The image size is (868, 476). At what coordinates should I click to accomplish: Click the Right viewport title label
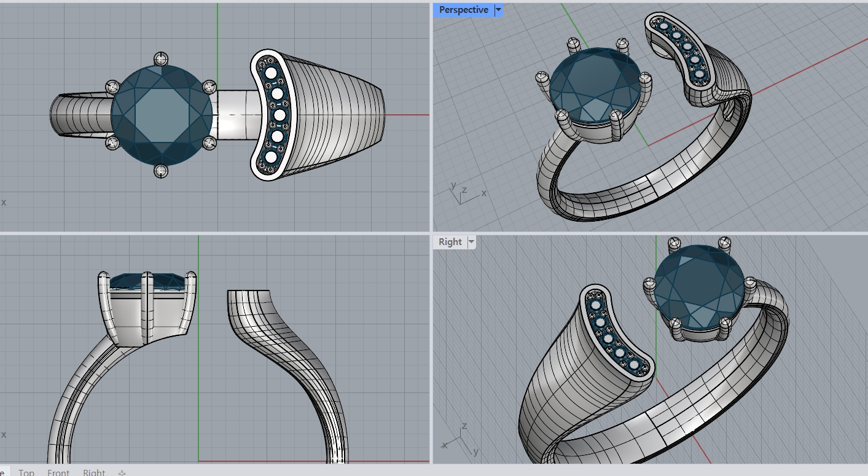pos(450,242)
